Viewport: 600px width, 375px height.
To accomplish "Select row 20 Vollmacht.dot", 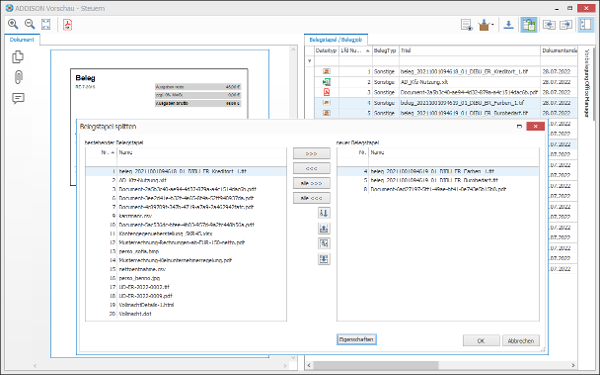I will click(186, 314).
